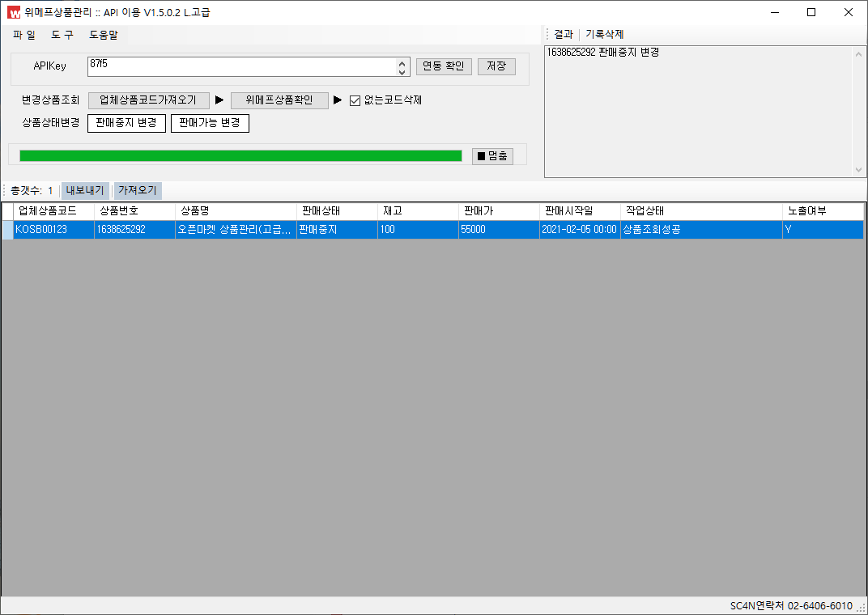The image size is (868, 615).
Task: Sort by 판매상태 column header
Action: (337, 211)
